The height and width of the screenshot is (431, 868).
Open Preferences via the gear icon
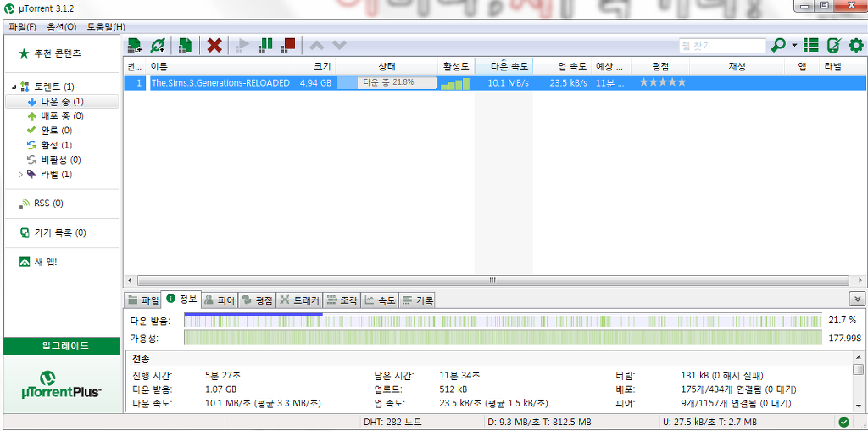pos(856,45)
